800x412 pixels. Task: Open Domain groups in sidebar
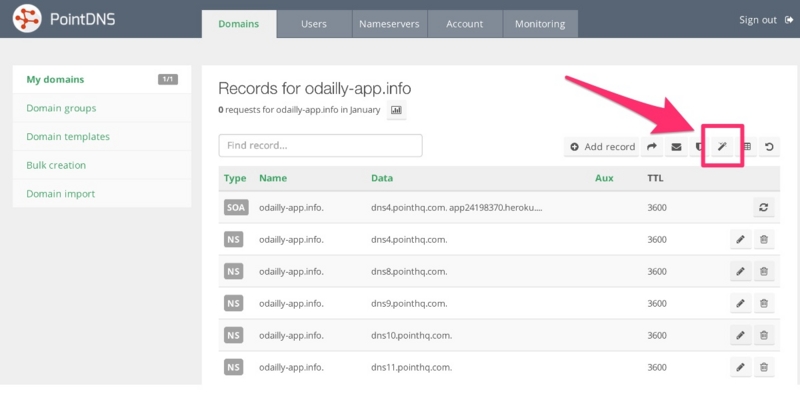[x=102, y=108]
